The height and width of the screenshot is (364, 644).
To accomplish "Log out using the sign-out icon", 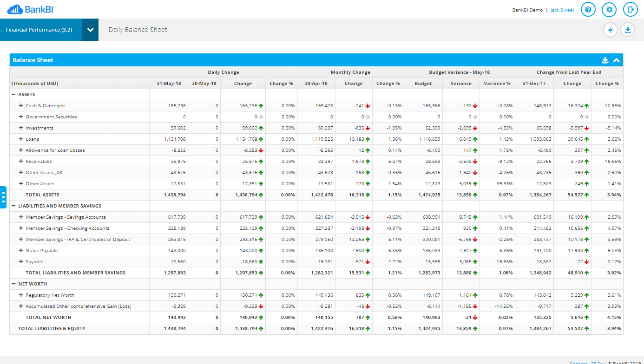I will click(x=630, y=9).
